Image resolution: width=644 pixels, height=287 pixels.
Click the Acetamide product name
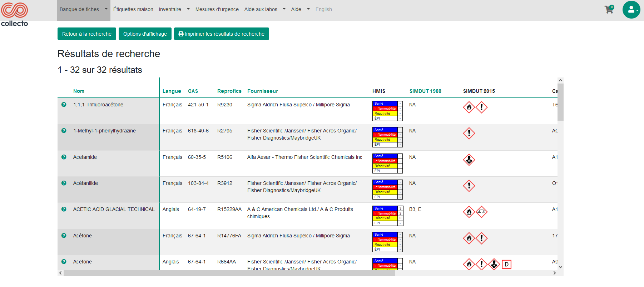point(85,157)
